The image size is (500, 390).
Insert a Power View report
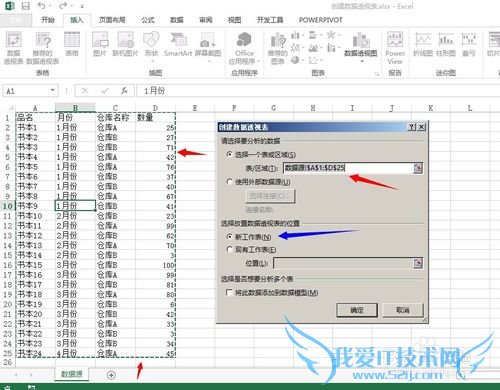coord(395,47)
